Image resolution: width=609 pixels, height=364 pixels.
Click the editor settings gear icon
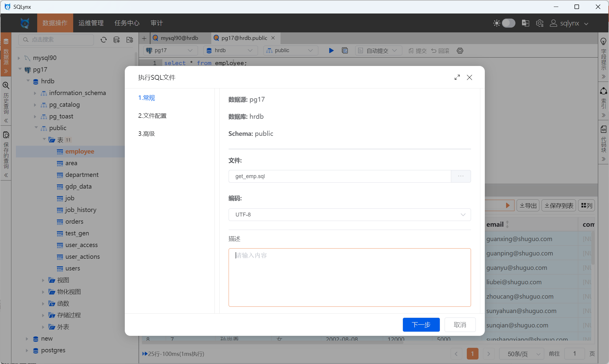[460, 51]
